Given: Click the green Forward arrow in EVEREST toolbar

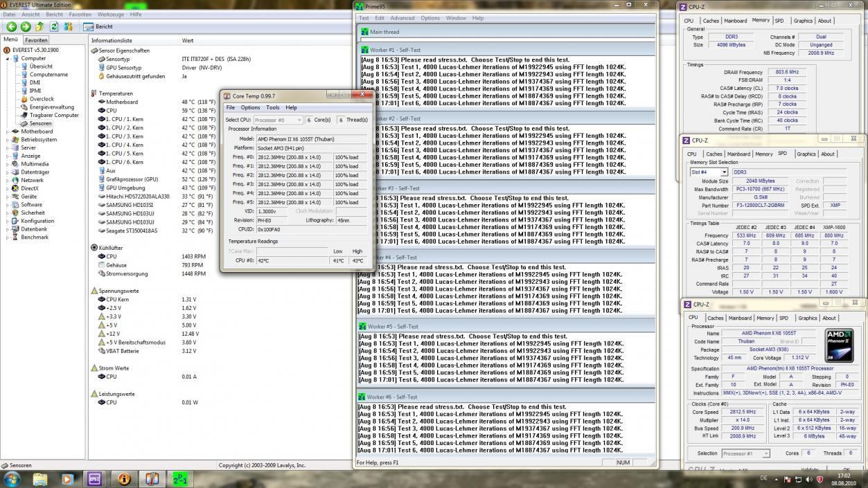Looking at the screenshot, I should (x=26, y=26).
